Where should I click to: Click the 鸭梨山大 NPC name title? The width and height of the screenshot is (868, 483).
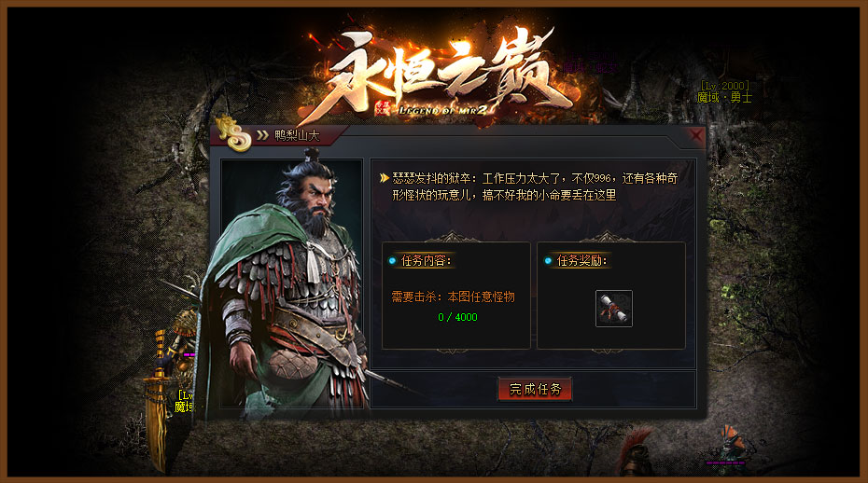tap(297, 135)
